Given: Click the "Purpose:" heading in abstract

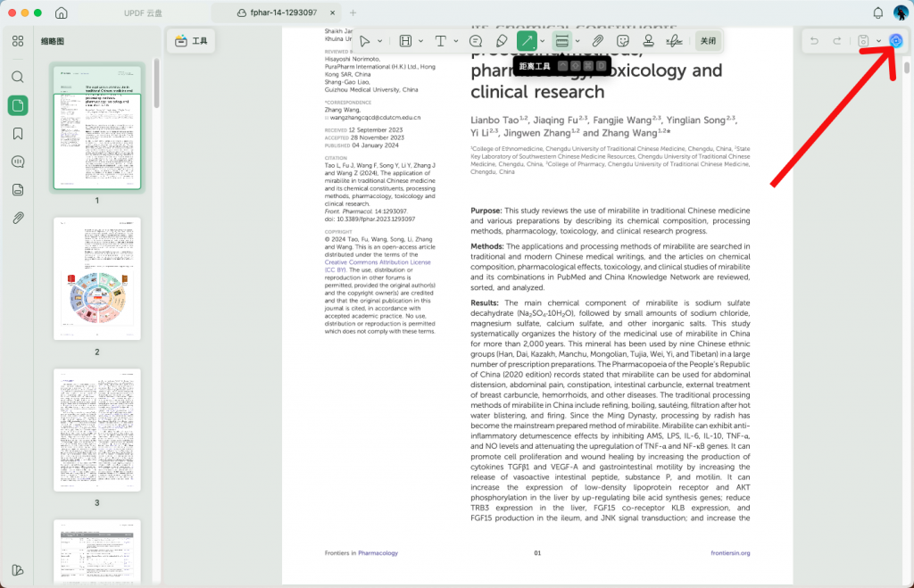Looking at the screenshot, I should coord(486,211).
